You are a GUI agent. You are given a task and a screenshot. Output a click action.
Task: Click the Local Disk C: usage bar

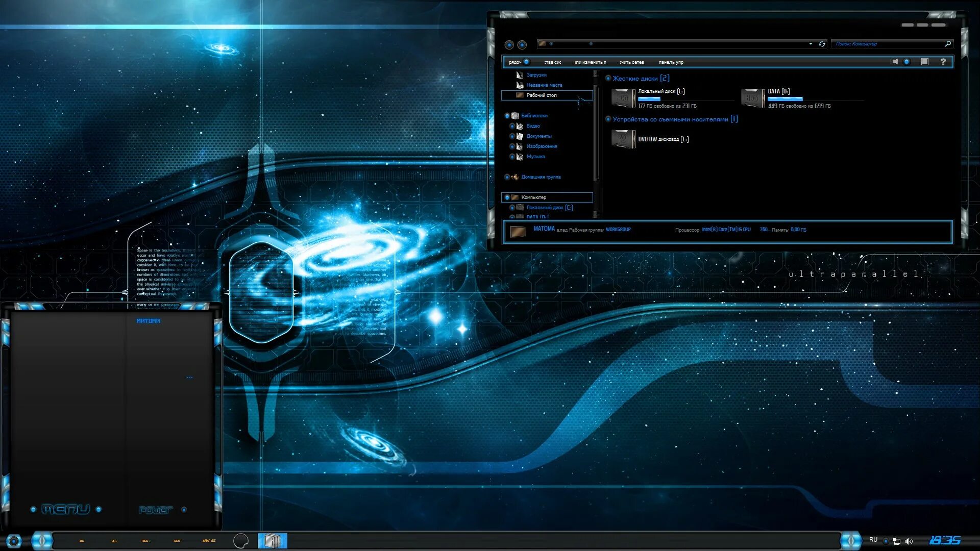click(x=685, y=98)
